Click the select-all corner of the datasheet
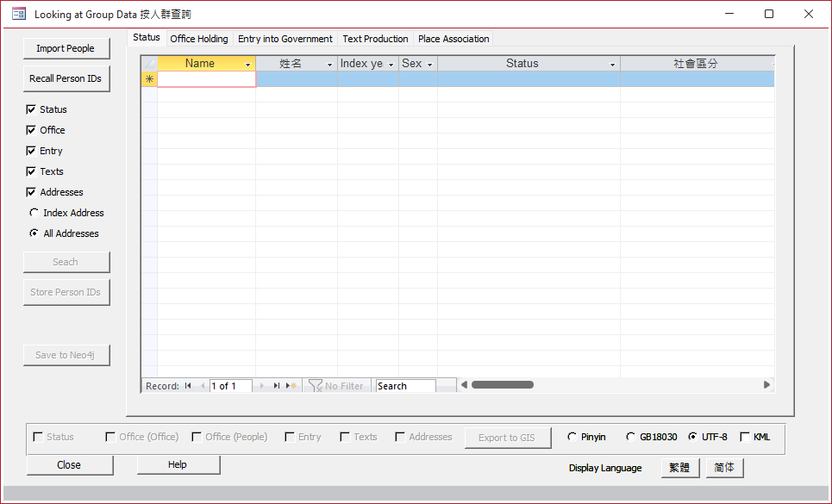This screenshot has width=832, height=504. [x=149, y=64]
